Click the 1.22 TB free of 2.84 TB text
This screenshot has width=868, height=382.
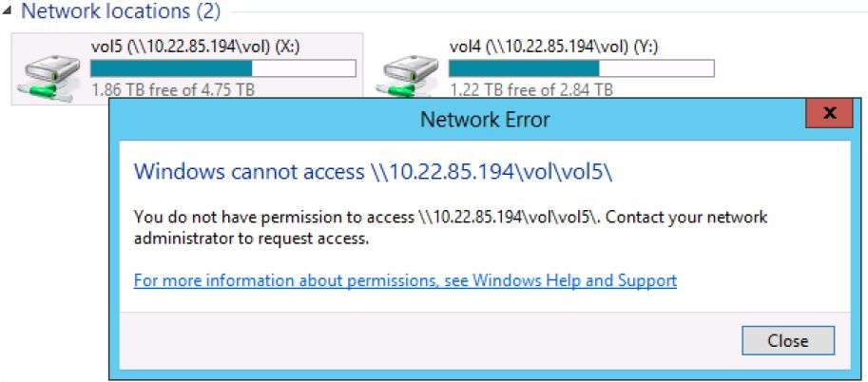coord(531,90)
